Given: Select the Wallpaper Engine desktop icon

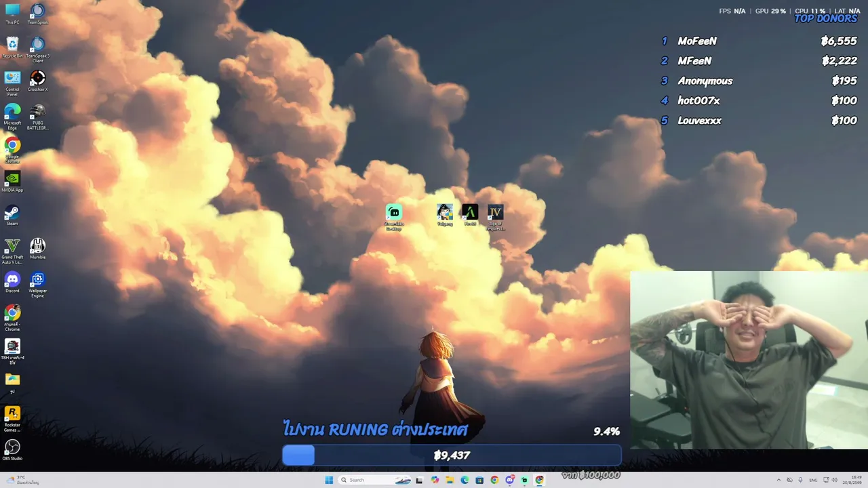Looking at the screenshot, I should tap(38, 285).
